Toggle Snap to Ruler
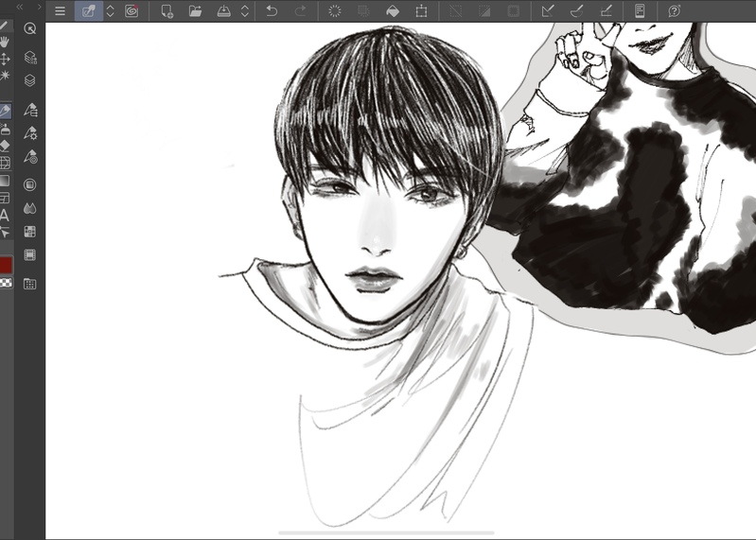 548,10
